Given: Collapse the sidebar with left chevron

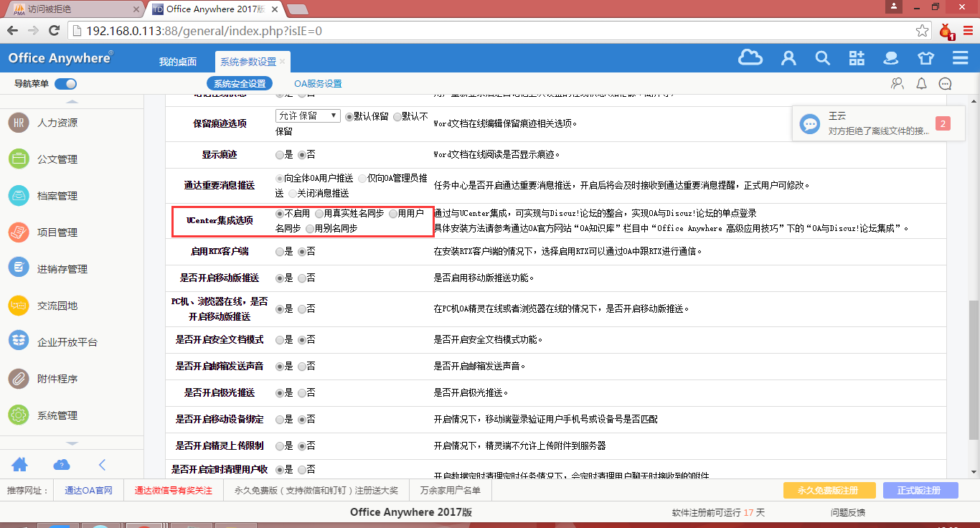Looking at the screenshot, I should pos(102,464).
